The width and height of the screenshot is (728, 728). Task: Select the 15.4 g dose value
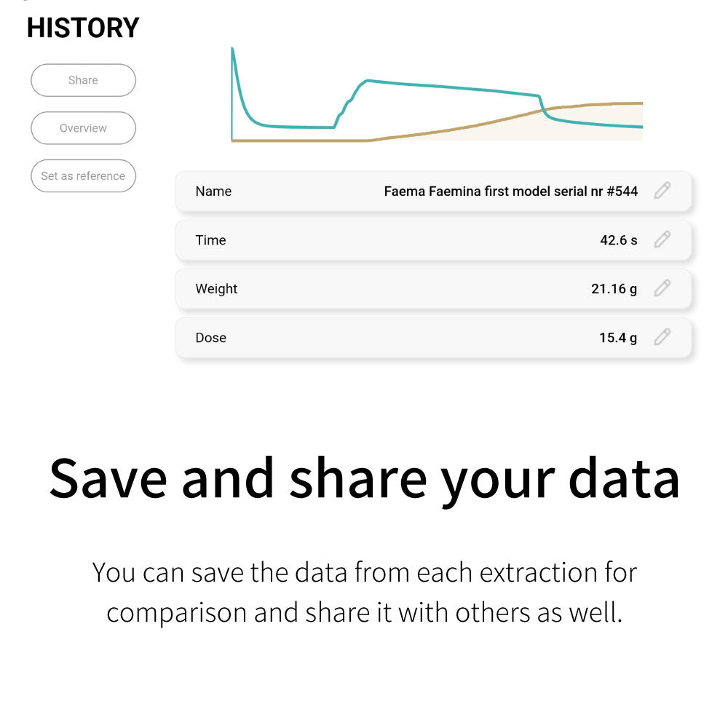point(617,338)
